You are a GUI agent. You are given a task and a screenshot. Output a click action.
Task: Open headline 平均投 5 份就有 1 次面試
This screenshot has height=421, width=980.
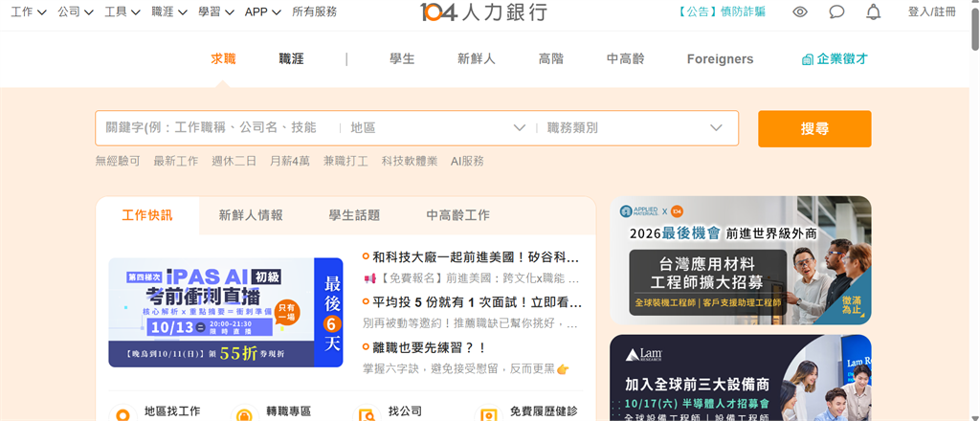tap(477, 302)
